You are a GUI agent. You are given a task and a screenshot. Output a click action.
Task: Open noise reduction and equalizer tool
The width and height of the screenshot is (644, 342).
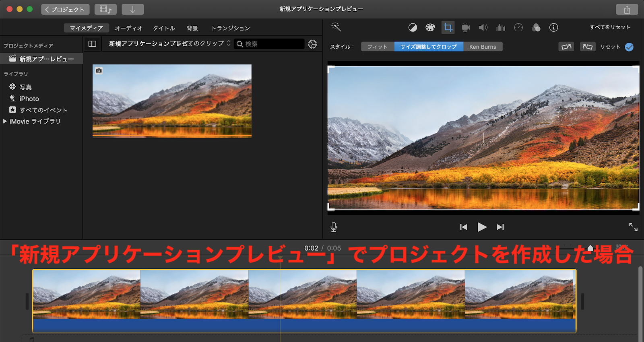501,27
